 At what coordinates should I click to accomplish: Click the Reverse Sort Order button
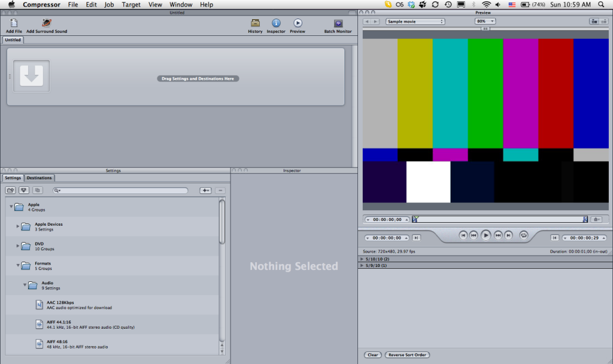pyautogui.click(x=407, y=354)
